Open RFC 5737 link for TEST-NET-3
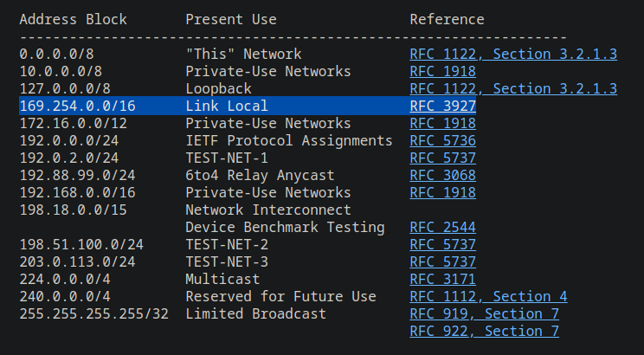Image resolution: width=644 pixels, height=355 pixels. click(x=443, y=261)
